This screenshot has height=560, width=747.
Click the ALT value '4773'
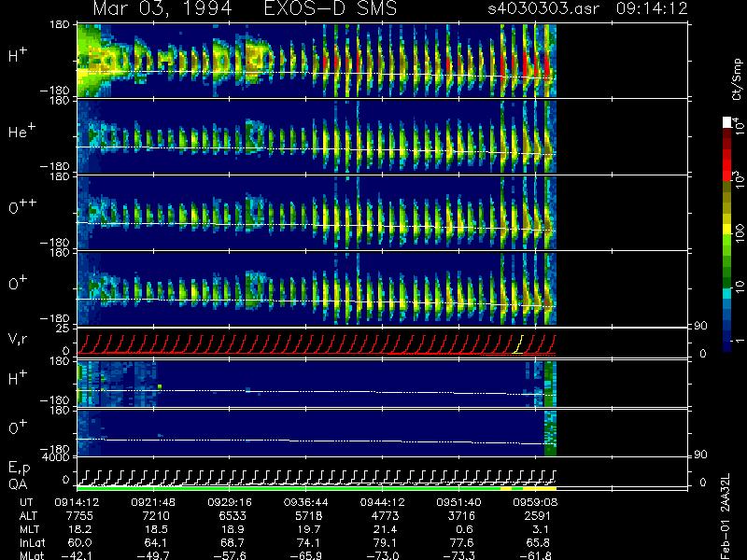pos(386,516)
